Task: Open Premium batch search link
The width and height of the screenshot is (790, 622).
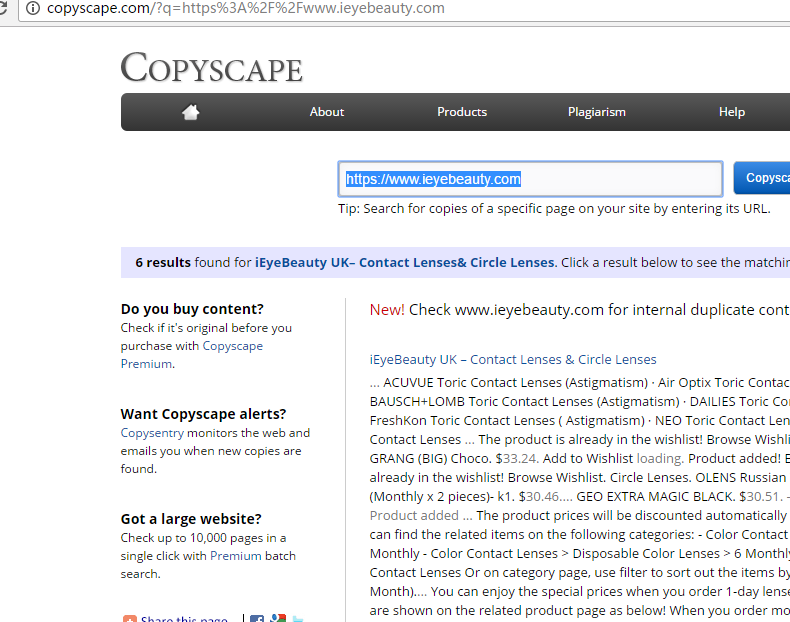Action: pyautogui.click(x=235, y=556)
